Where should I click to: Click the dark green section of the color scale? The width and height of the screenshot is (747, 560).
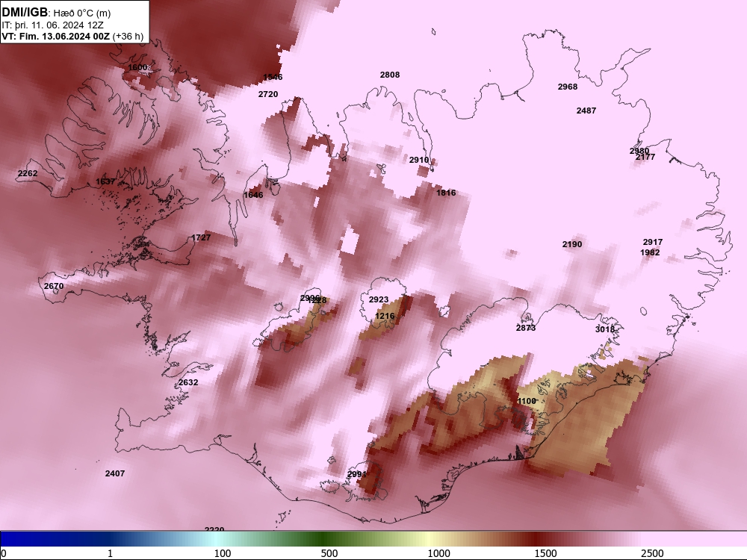point(324,539)
